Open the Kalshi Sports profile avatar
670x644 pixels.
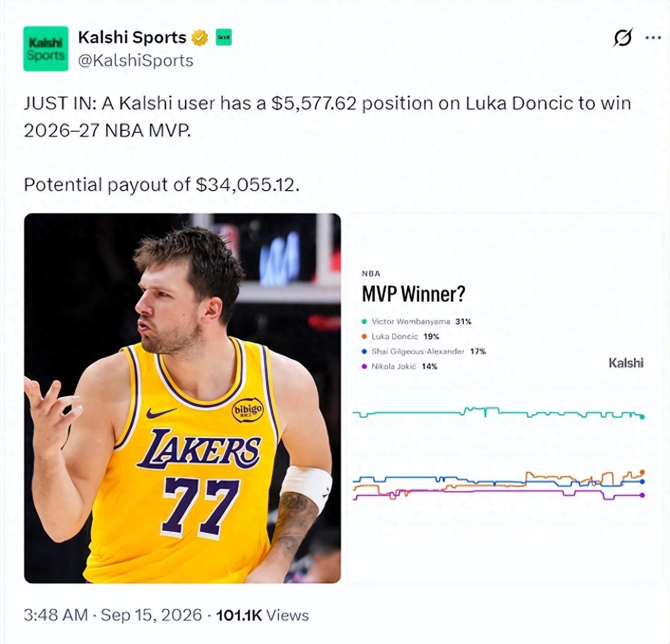coord(46,48)
